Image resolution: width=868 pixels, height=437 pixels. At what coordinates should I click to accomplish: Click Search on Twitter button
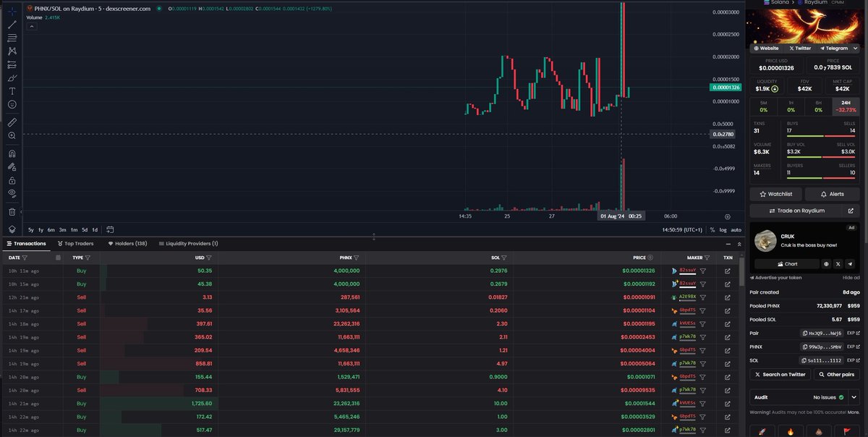[780, 374]
